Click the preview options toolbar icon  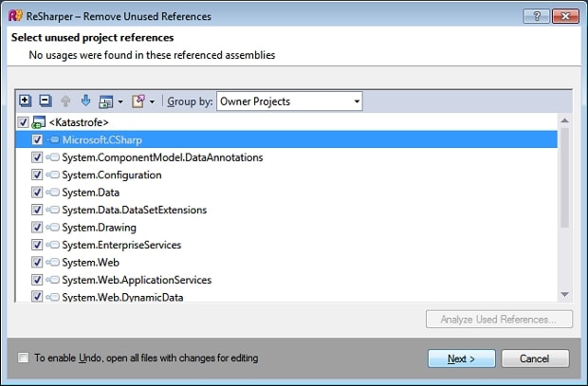(x=106, y=101)
